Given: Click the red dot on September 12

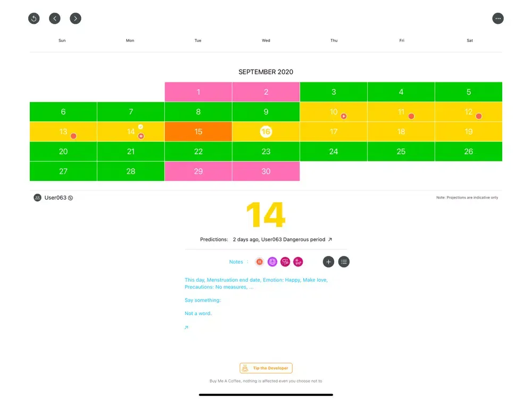Looking at the screenshot, I should [479, 116].
